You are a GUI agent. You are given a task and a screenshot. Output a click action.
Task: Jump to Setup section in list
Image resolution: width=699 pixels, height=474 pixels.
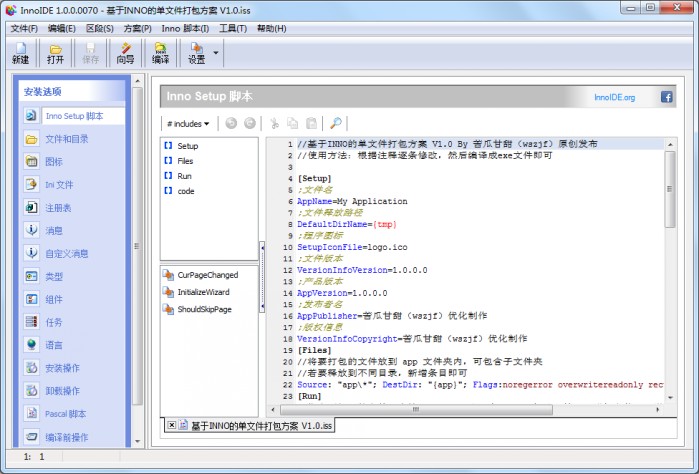click(x=181, y=146)
